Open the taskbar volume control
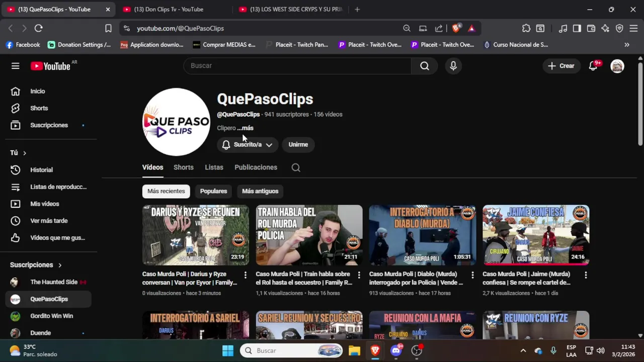Screen dimensions: 644x362 [x=600, y=351]
